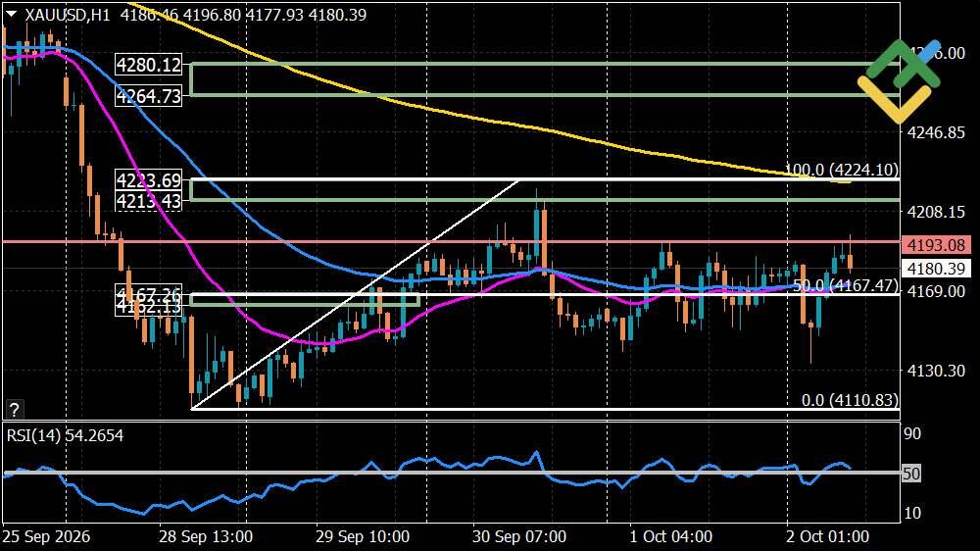This screenshot has height=551, width=980.
Task: Click the 4223.69 zone price label
Action: coord(149,180)
